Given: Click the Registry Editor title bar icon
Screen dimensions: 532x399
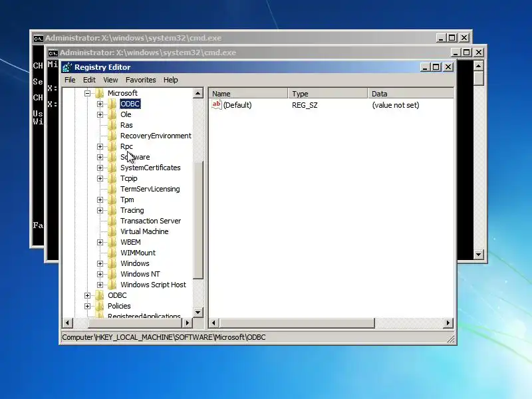Looking at the screenshot, I should (x=67, y=67).
